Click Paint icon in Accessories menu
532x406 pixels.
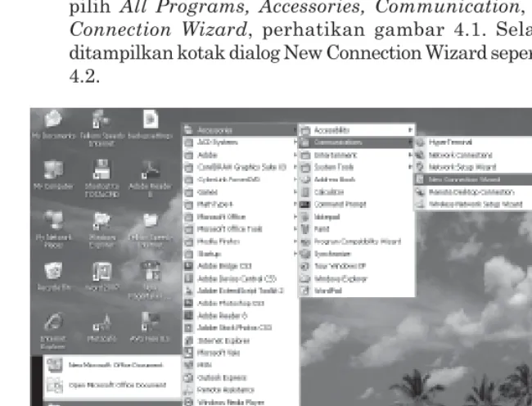(x=305, y=229)
